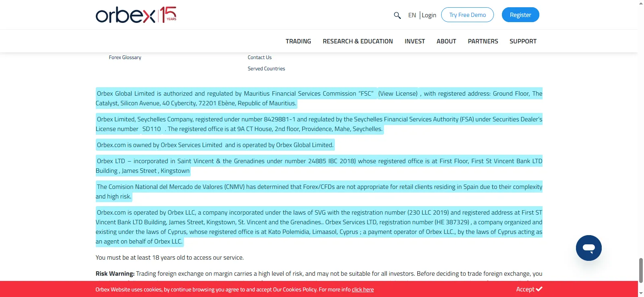Click the 'Orbex LTD – incorporated in Saint Vincent' paragraph
Screen dimensions: 644x297
pos(319,166)
